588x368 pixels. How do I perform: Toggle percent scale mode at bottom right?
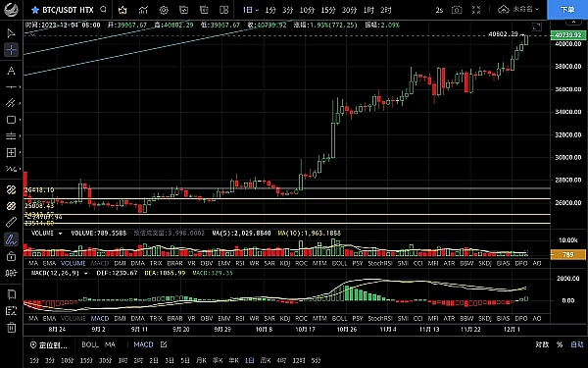coord(560,344)
